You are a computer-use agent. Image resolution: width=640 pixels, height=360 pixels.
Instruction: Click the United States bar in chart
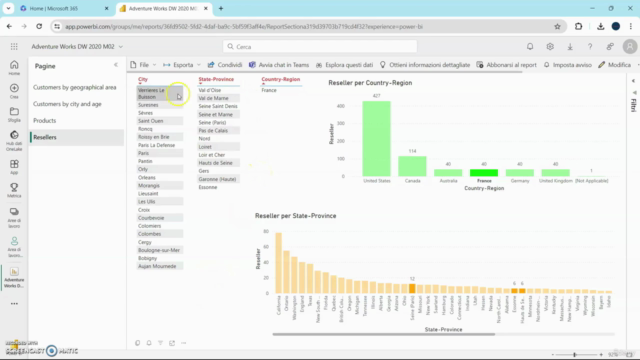[x=376, y=139]
